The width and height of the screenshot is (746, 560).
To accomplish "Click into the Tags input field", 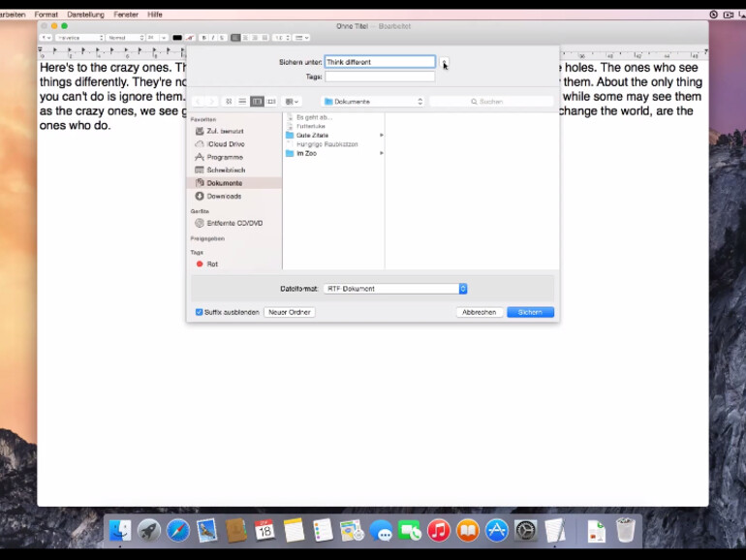I will (x=380, y=76).
